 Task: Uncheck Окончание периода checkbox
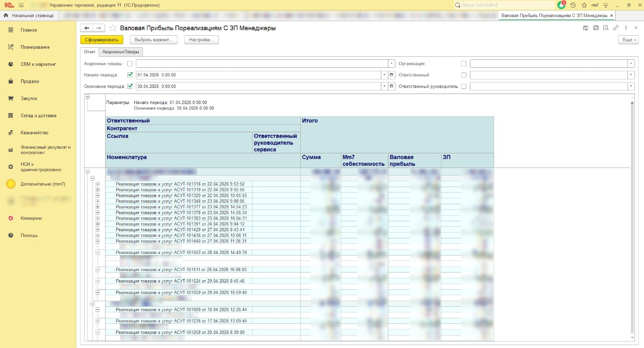[130, 86]
